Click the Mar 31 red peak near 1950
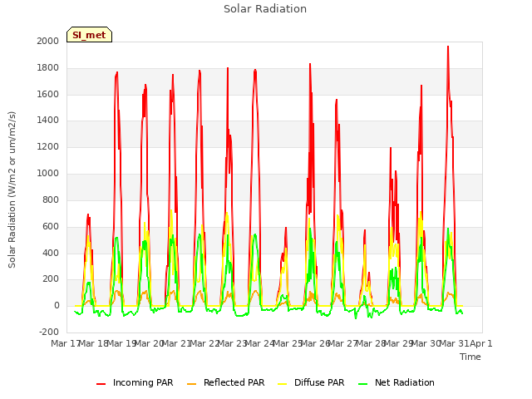This screenshot has height=399, width=532. pyautogui.click(x=448, y=47)
